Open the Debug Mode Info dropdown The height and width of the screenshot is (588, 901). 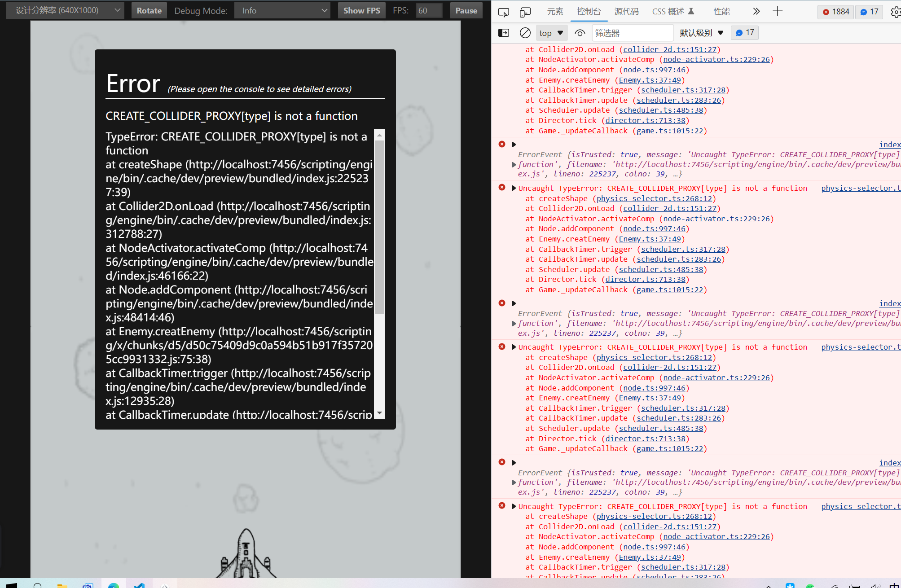[282, 10]
